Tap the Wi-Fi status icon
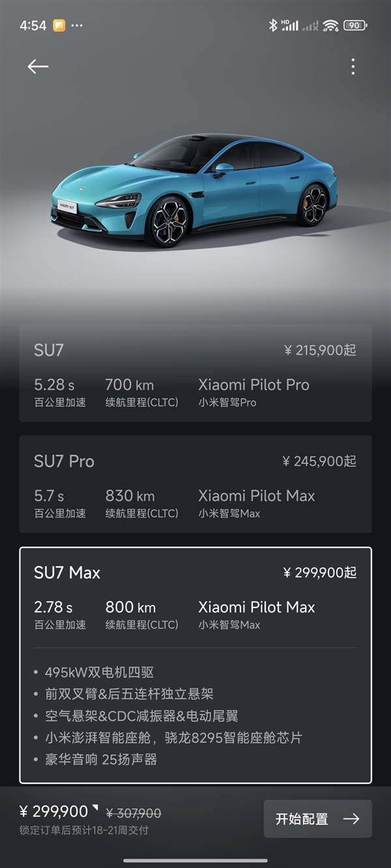 pos(330,25)
